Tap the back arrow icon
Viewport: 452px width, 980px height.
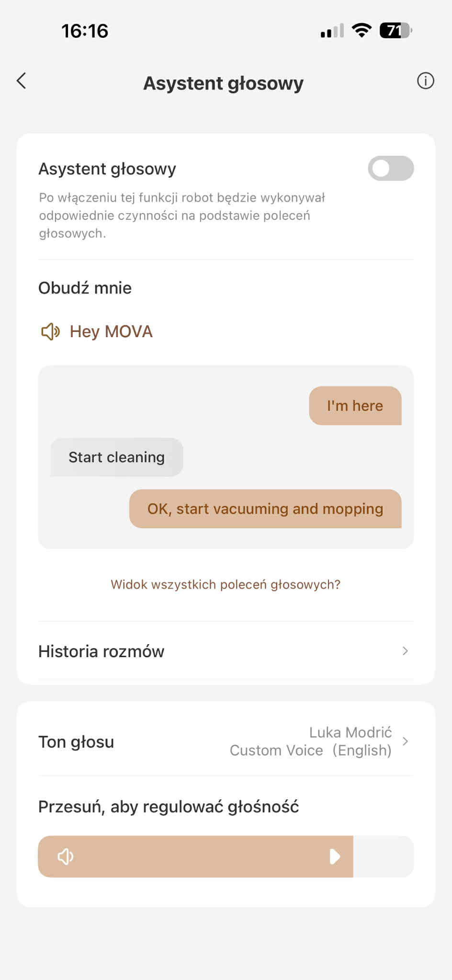22,81
